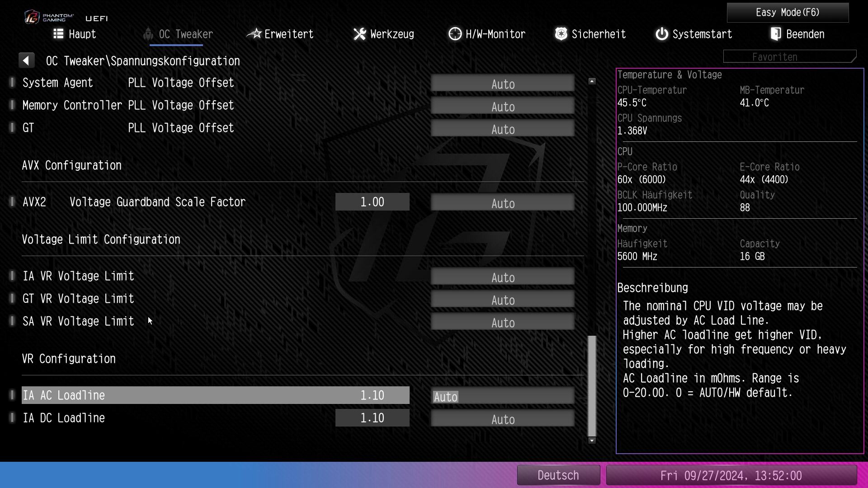Click the Systemstart power icon
Image resolution: width=868 pixels, height=488 pixels.
[662, 34]
